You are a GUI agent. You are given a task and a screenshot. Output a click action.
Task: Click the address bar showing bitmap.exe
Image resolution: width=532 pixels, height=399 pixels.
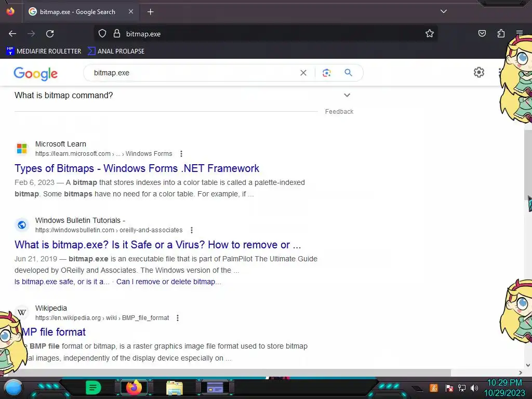click(266, 34)
